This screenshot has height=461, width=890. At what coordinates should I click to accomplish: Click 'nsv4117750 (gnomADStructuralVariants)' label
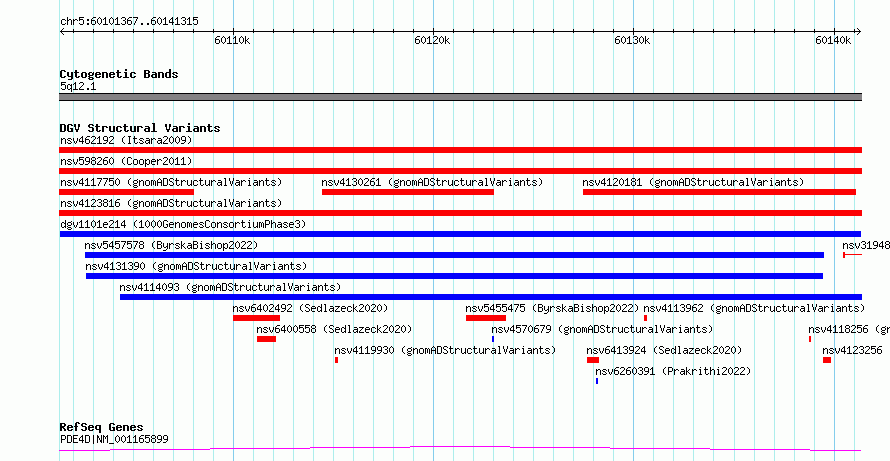(171, 182)
